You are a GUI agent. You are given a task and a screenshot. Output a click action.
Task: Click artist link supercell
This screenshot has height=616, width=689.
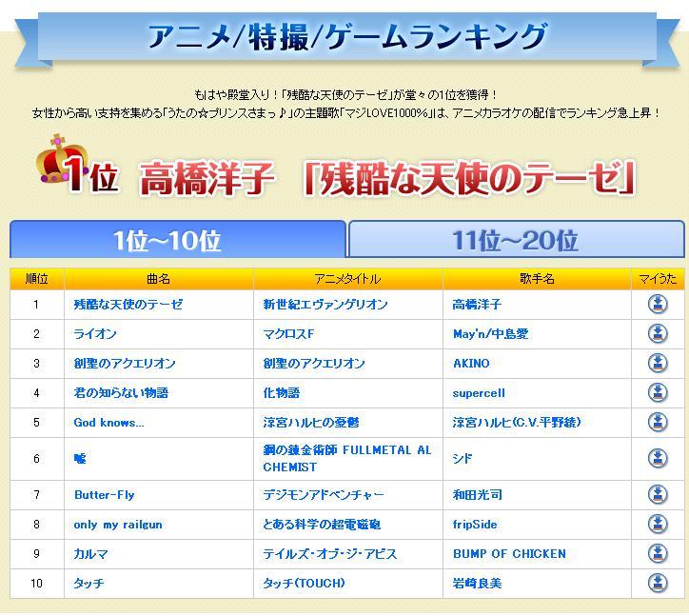pyautogui.click(x=479, y=393)
